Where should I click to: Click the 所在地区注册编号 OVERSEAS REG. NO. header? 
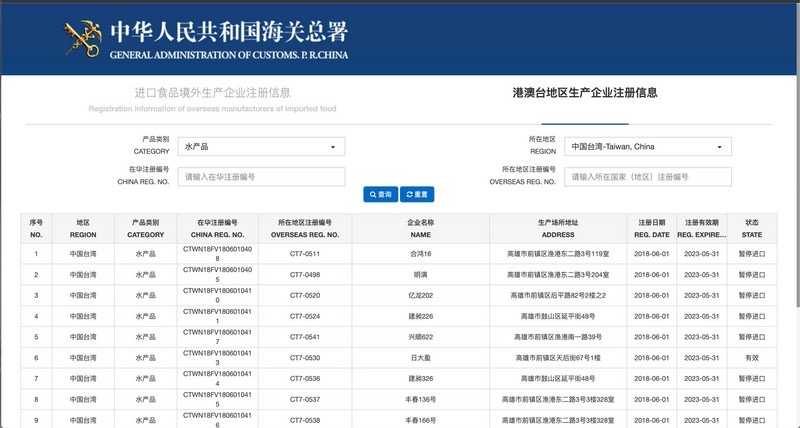click(x=305, y=229)
